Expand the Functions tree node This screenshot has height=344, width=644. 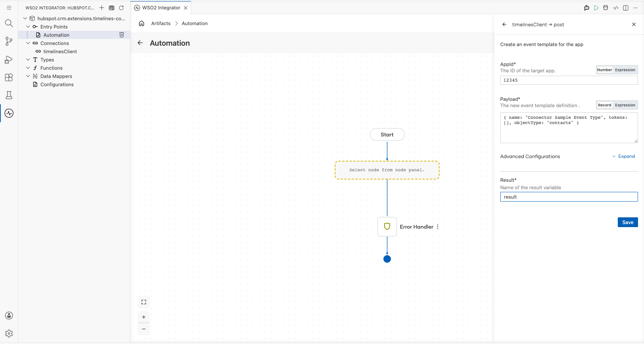tap(28, 68)
